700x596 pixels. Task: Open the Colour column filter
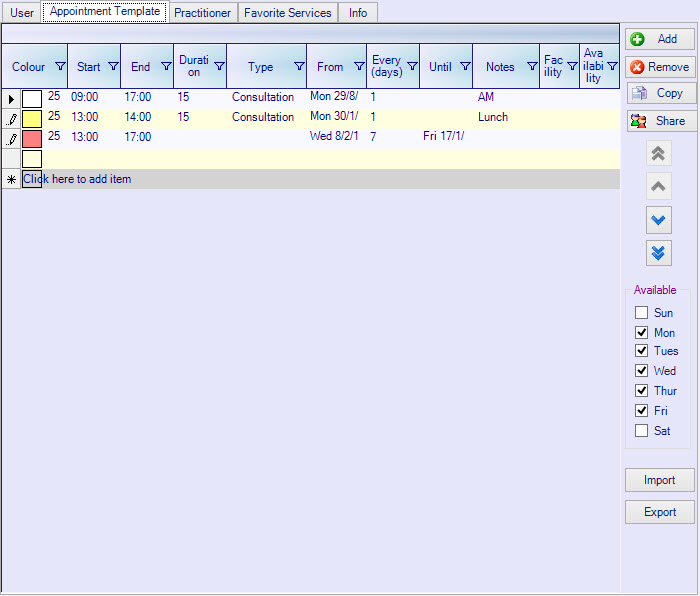(x=60, y=67)
